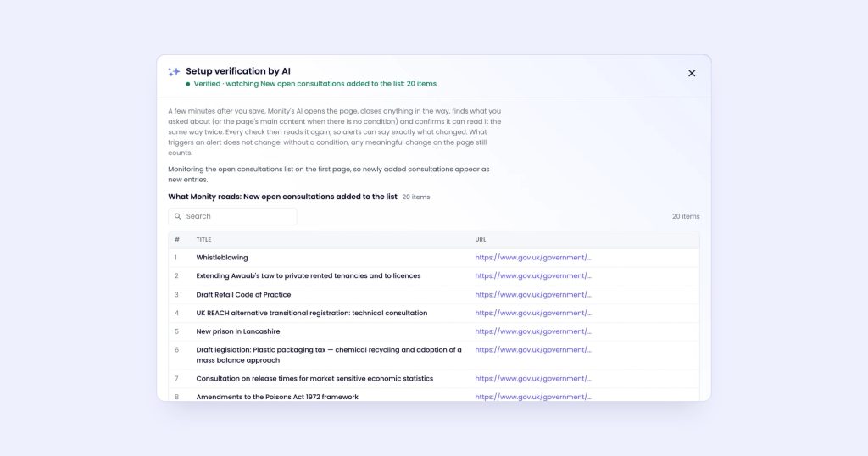
Task: Click the URL column header
Action: coord(481,240)
